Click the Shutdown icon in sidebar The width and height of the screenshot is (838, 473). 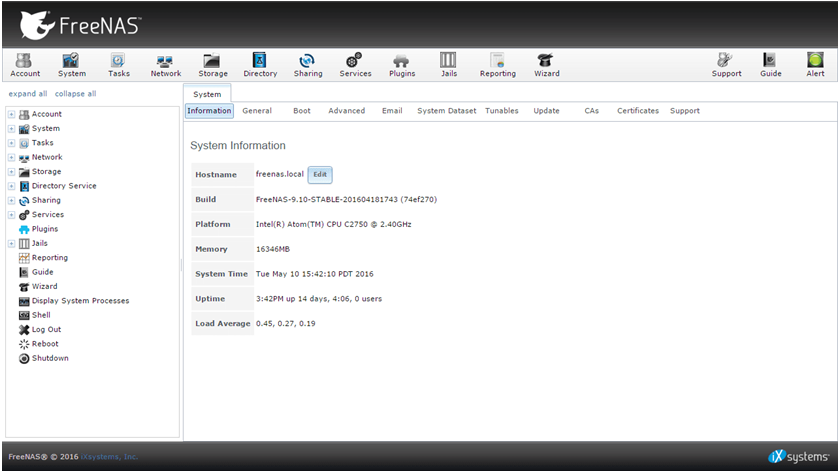click(x=24, y=359)
